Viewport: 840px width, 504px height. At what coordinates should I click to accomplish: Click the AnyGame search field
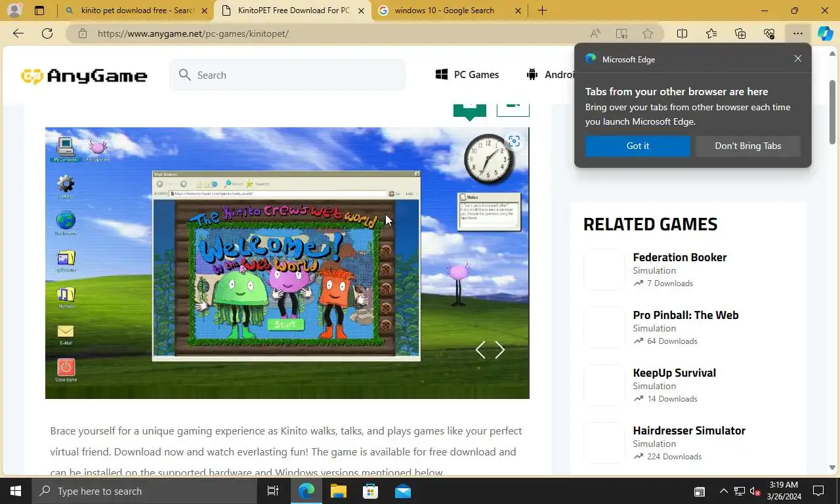pyautogui.click(x=287, y=75)
